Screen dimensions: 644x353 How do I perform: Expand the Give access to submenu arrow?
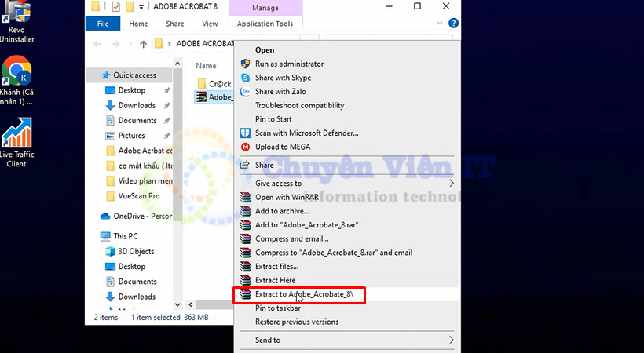coord(451,184)
